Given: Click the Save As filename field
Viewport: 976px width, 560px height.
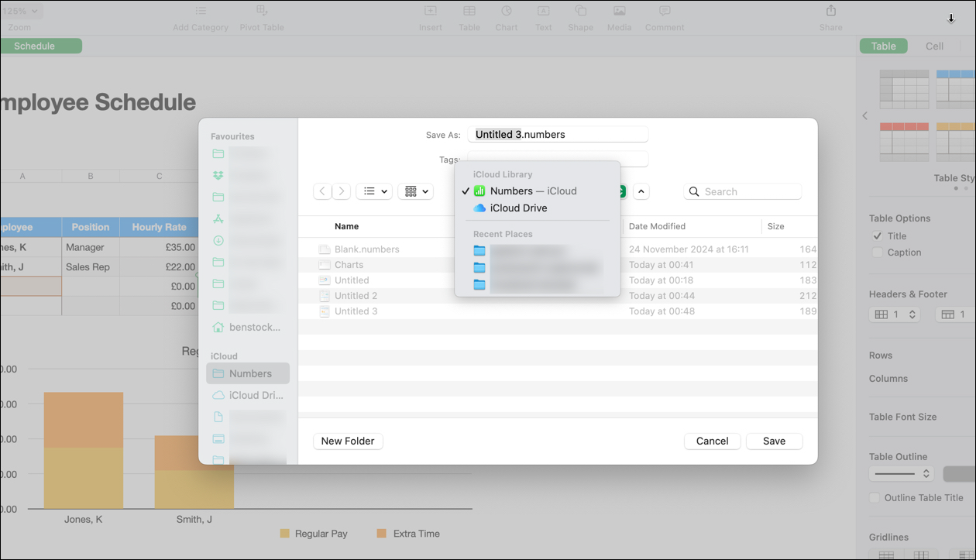Looking at the screenshot, I should pyautogui.click(x=557, y=134).
